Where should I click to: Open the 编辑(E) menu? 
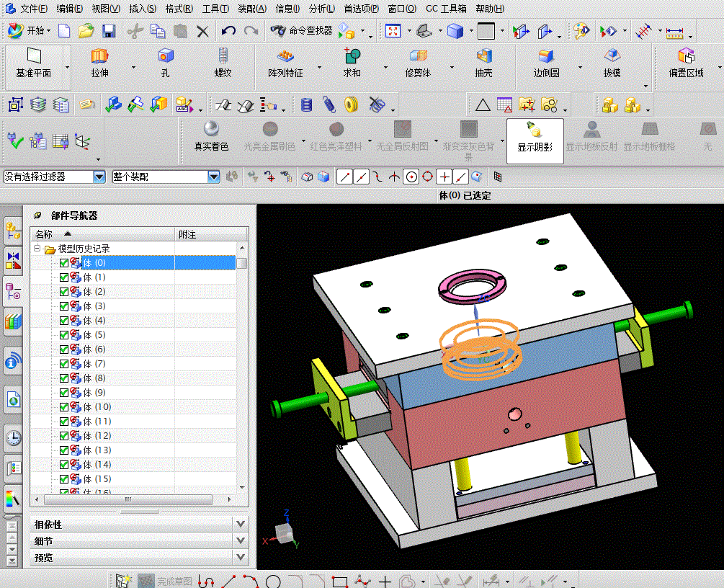pos(69,9)
